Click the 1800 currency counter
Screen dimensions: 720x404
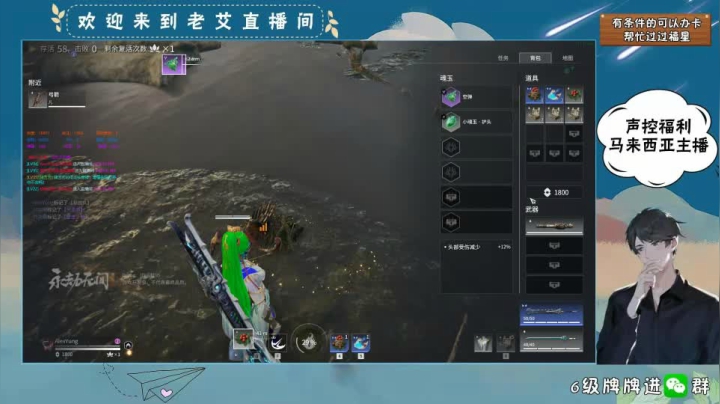[x=555, y=192]
